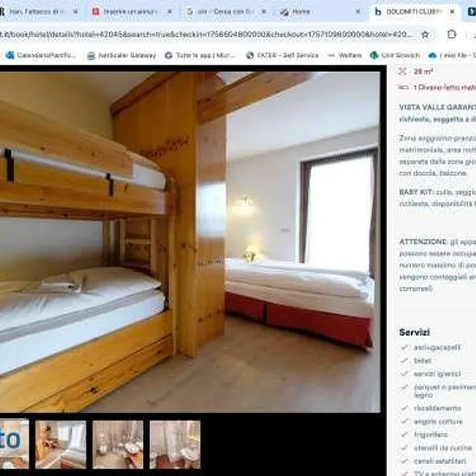Open the FATER - Self Service bookmark
Viewport: 476px width, 476px height.
coord(282,55)
